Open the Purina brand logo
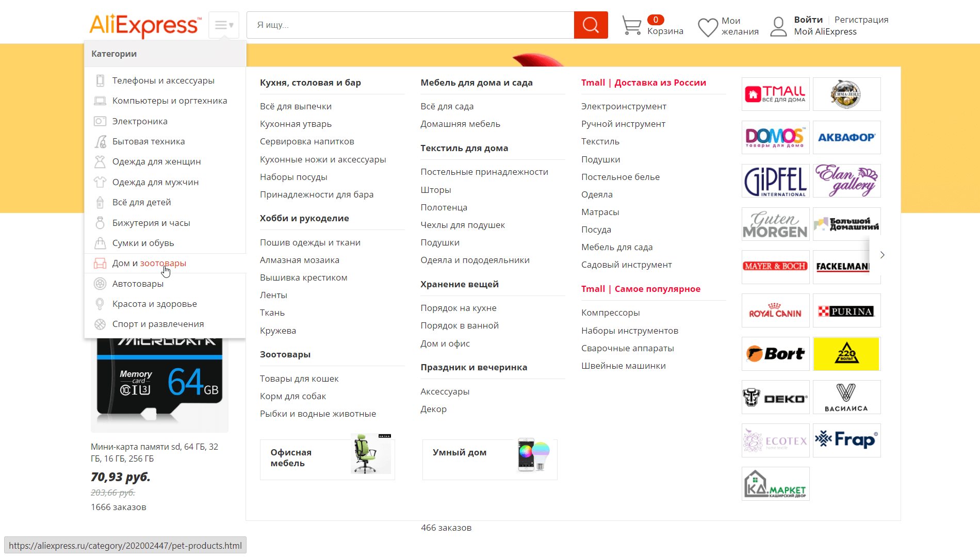Image resolution: width=980 pixels, height=557 pixels. (x=846, y=310)
